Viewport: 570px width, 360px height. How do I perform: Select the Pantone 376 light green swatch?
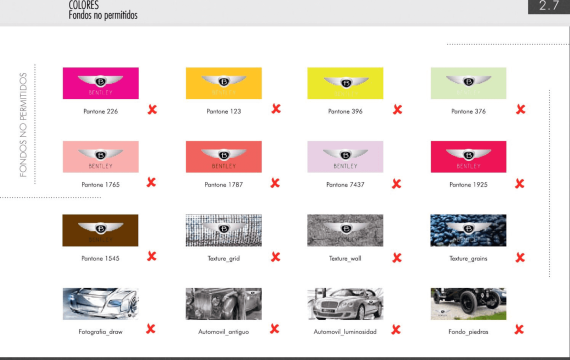pyautogui.click(x=468, y=83)
